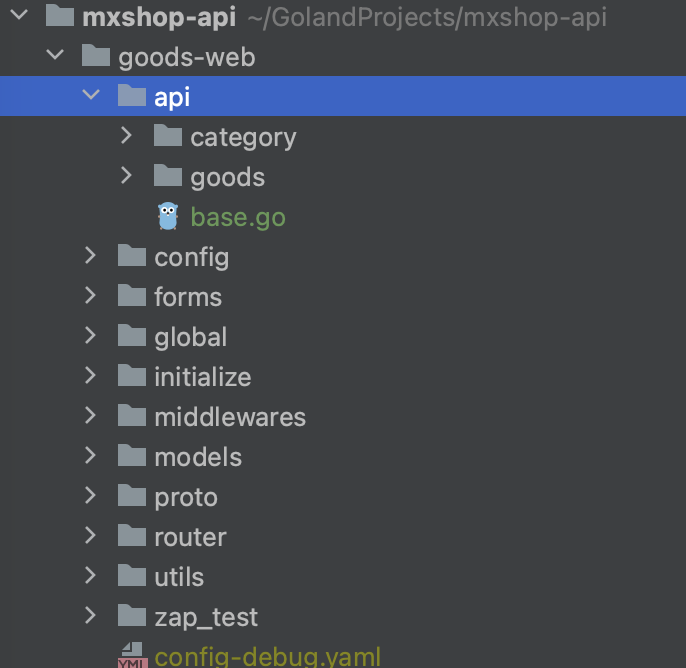
Task: Click the folder icon next to initialize
Action: (x=132, y=377)
